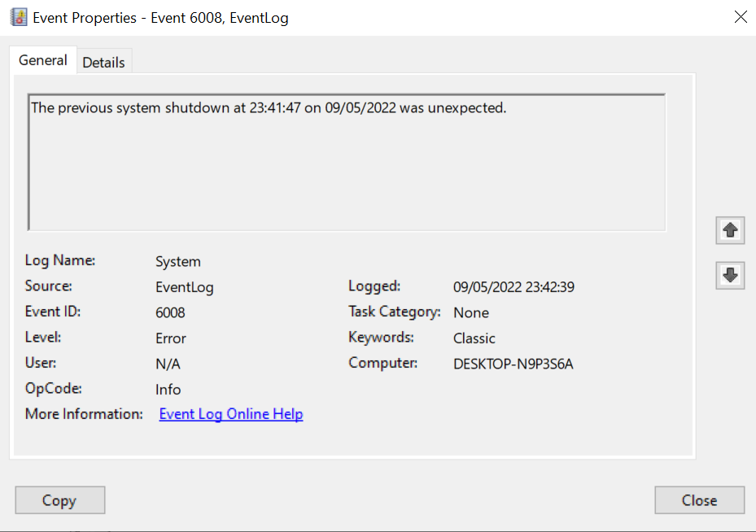Open the Event Log Online Help link
The height and width of the screenshot is (532, 756).
[231, 414]
